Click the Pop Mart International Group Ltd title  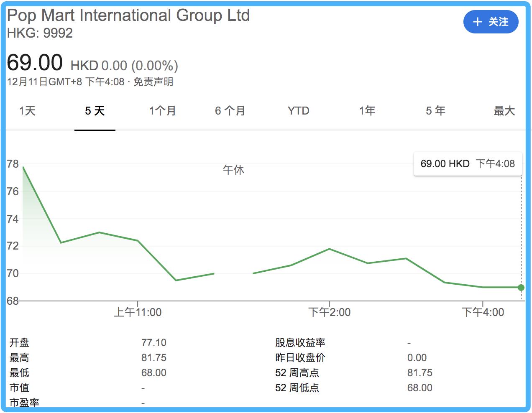point(128,15)
